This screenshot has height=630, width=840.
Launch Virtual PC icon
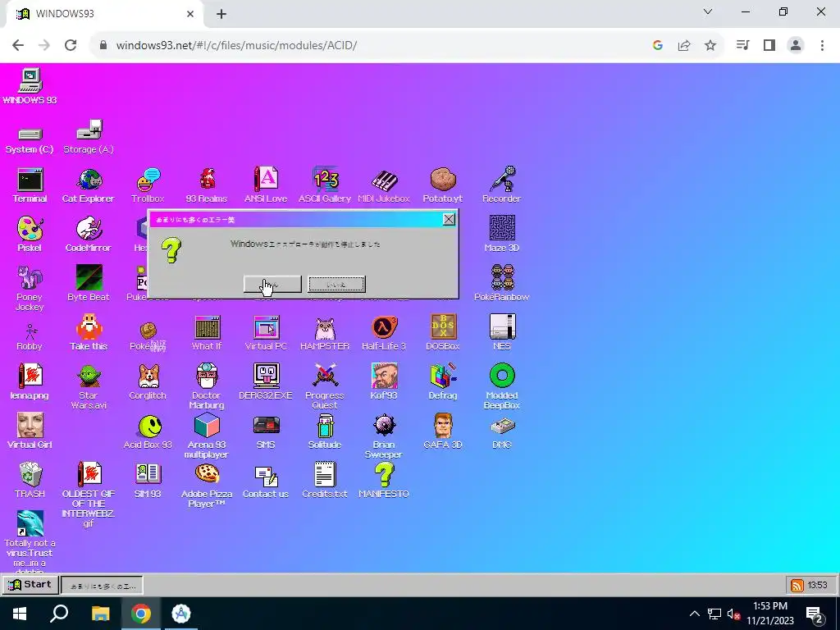266,333
